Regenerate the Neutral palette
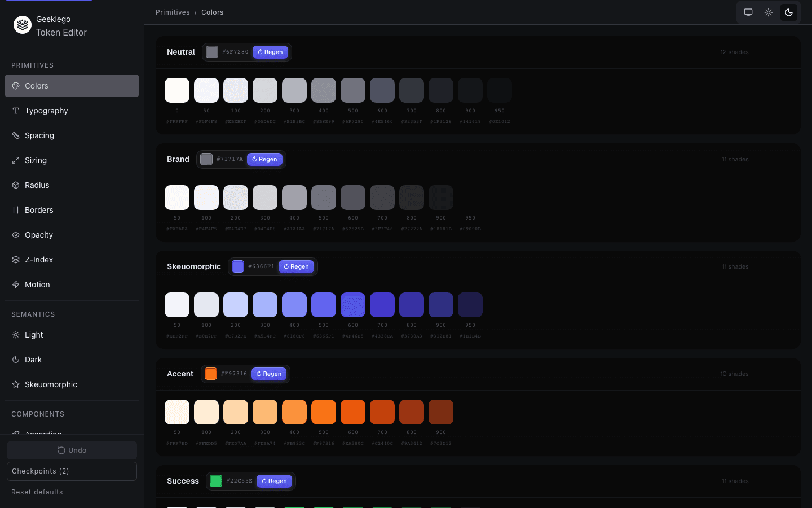812x508 pixels. [270, 52]
